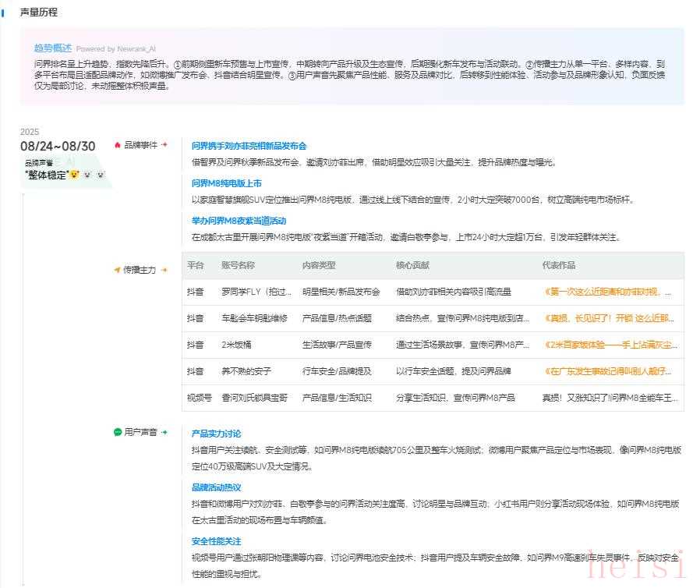This screenshot has height=588, width=700.
Task: Open the 《第一次这么近距离和亦菲对视 work link
Action: pyautogui.click(x=607, y=292)
